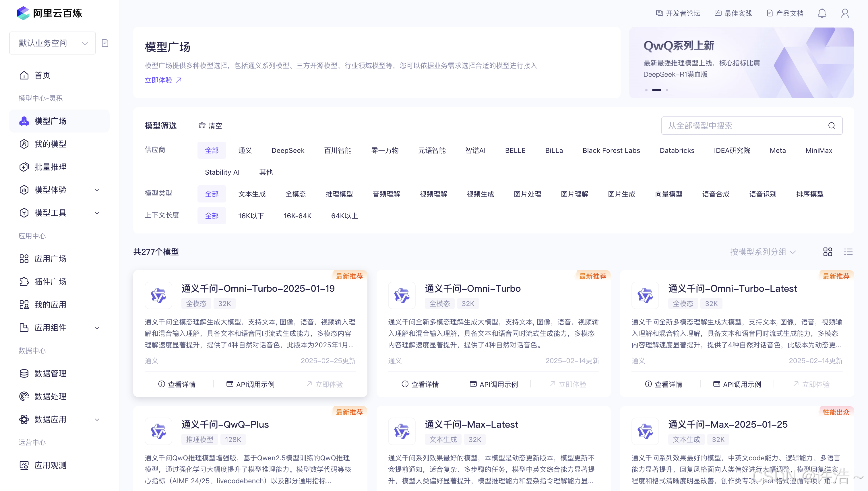Open 首页 in the sidebar
This screenshot has height=491, width=868.
pos(42,75)
